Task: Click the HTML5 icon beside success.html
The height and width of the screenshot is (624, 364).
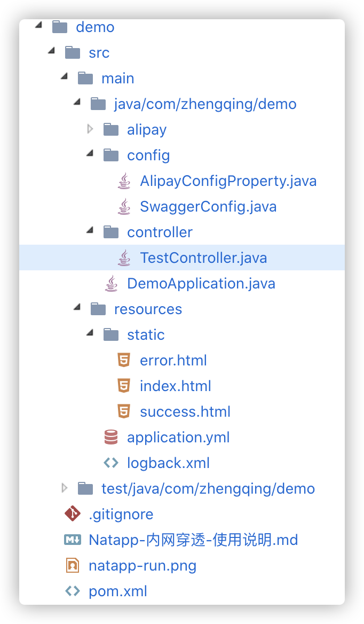Action: pos(124,411)
